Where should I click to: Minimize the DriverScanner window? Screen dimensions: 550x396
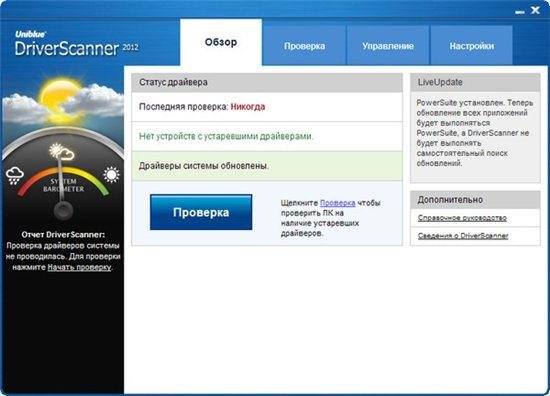pos(520,12)
